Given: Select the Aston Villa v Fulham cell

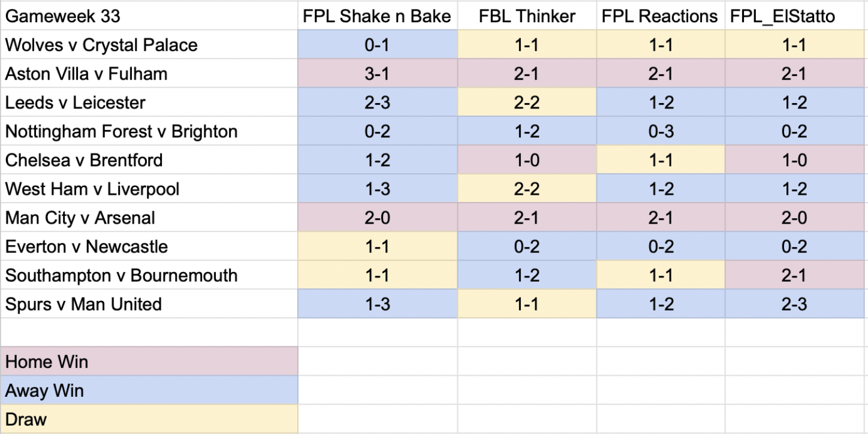Looking at the screenshot, I should [149, 74].
